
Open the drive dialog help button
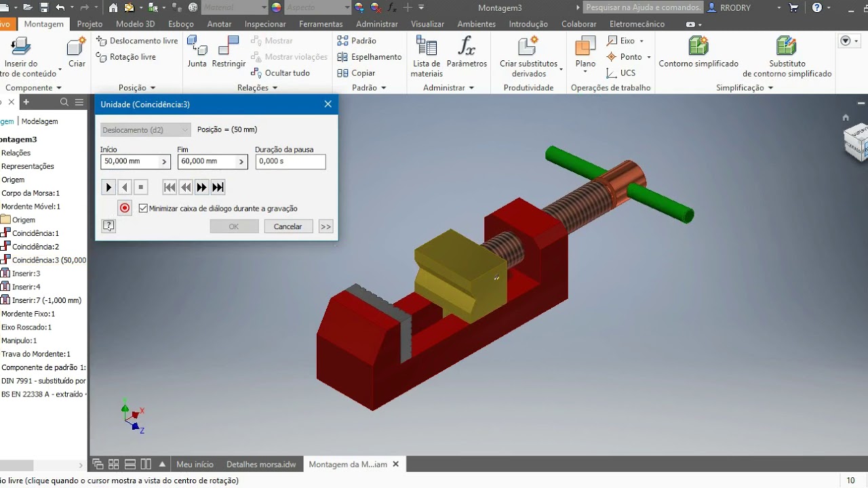(108, 226)
